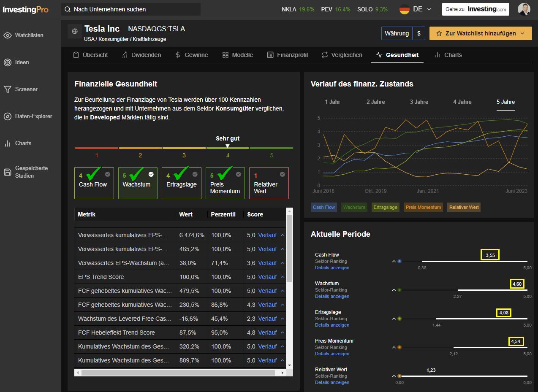Click the company search input field

131,9
